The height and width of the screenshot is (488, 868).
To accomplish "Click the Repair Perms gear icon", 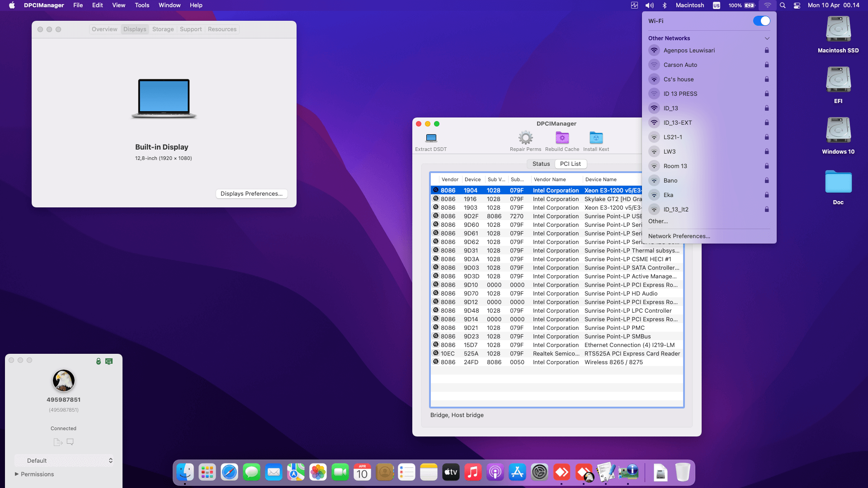I will coord(525,138).
